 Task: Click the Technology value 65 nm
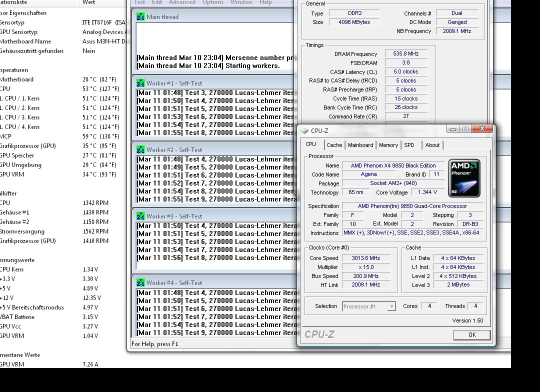(356, 192)
